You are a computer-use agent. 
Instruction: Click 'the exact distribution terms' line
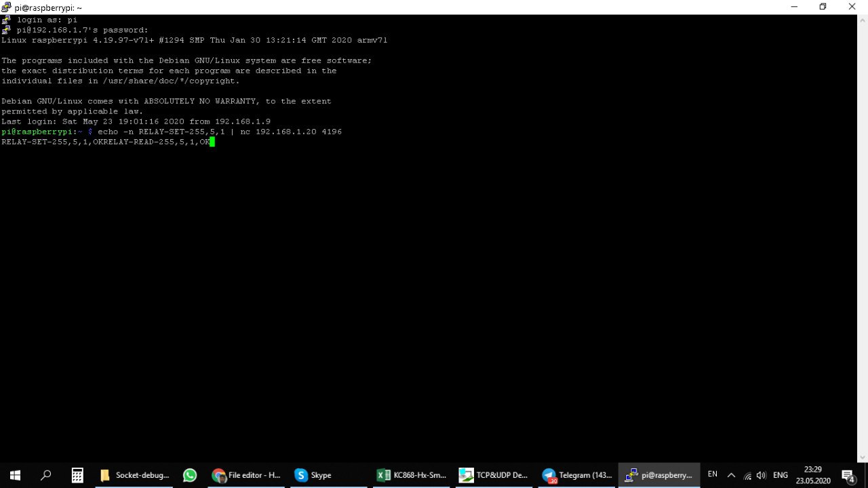click(169, 71)
